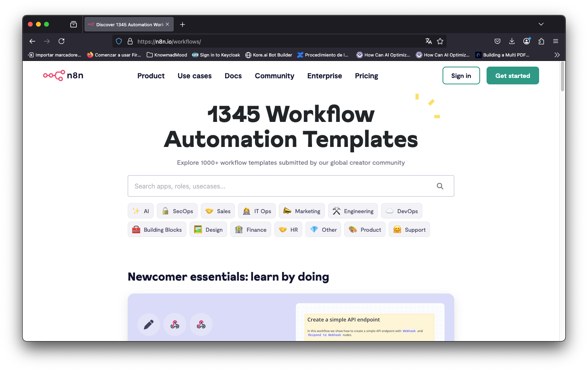
Task: Filter templates by SecOps category
Action: [177, 211]
